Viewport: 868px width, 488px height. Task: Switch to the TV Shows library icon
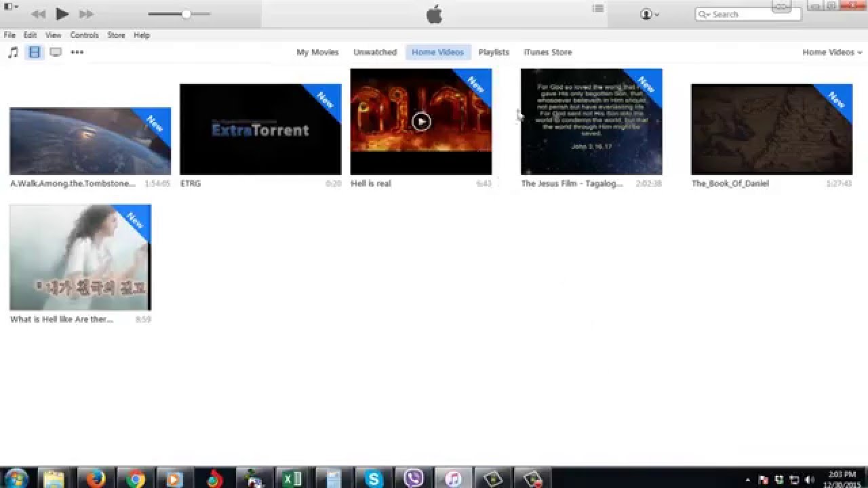tap(56, 52)
